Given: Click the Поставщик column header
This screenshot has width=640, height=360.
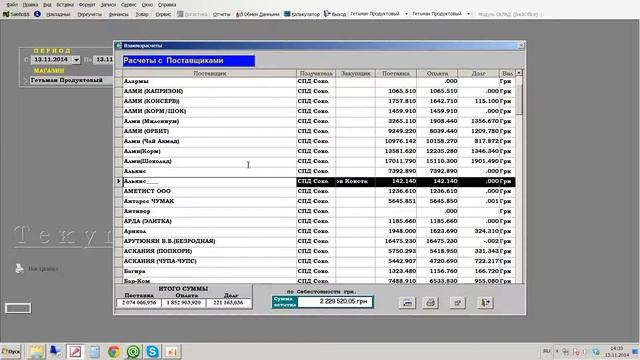Looking at the screenshot, I should click(210, 73).
